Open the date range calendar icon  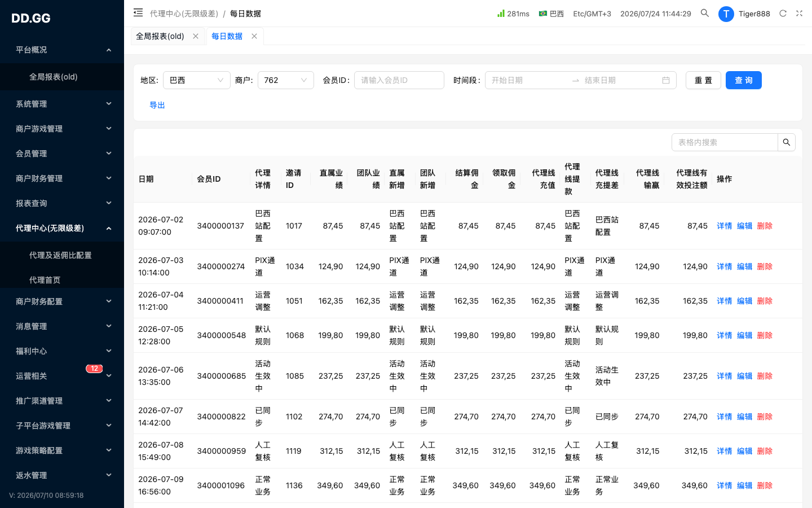(x=666, y=80)
